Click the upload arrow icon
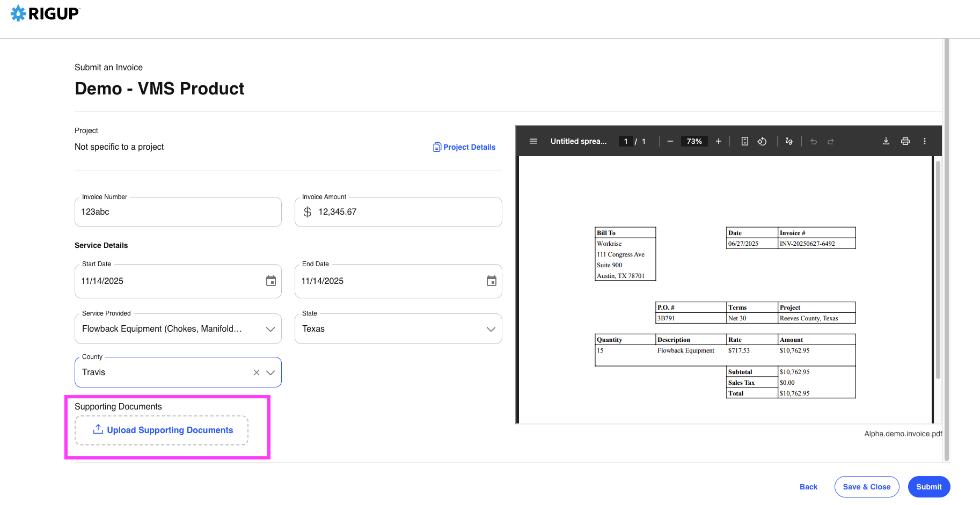The width and height of the screenshot is (980, 505). tap(98, 429)
